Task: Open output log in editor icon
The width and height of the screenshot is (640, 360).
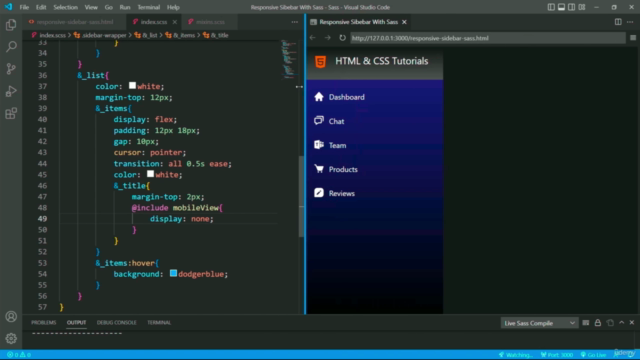Action: [610, 323]
